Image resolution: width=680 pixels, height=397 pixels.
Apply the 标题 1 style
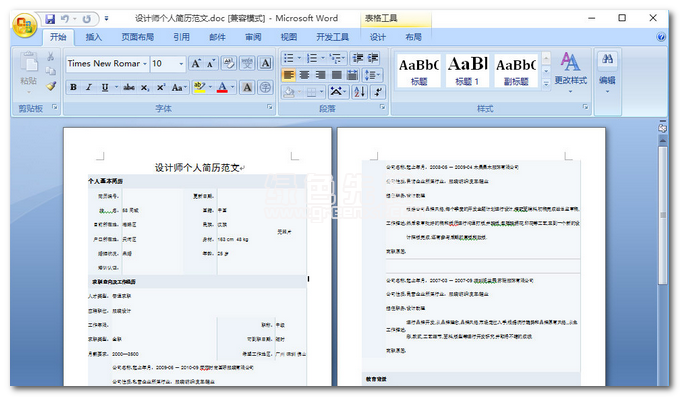(468, 70)
